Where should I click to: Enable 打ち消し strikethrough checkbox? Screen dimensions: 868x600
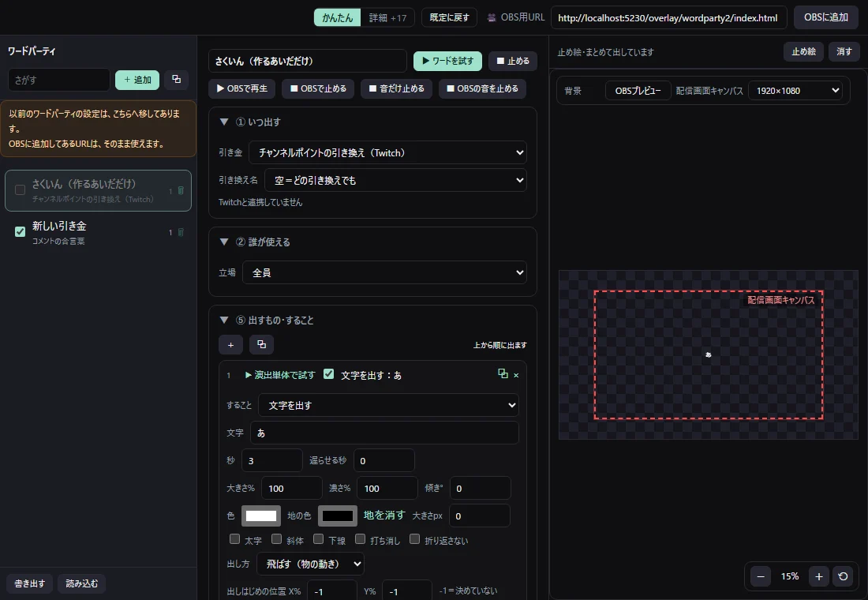click(x=360, y=539)
